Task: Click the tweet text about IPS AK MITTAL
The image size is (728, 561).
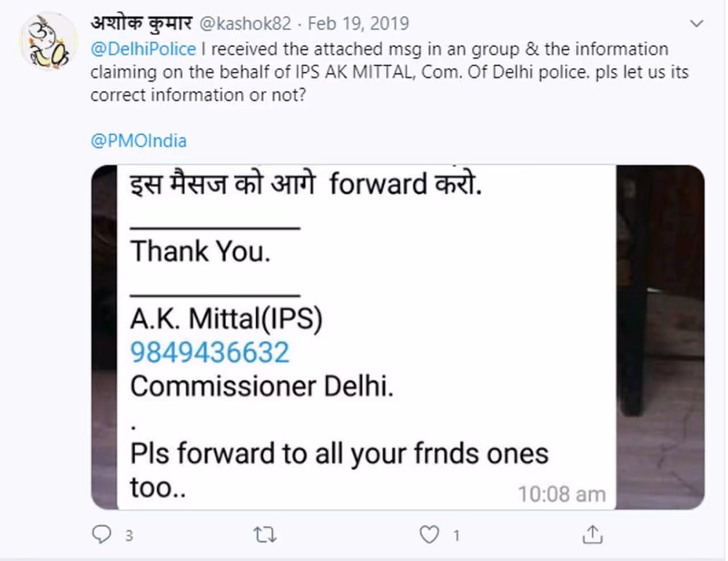Action: tap(389, 72)
